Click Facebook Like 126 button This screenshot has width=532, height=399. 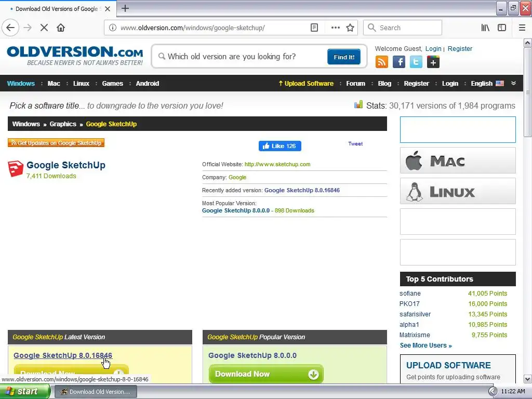click(x=280, y=146)
